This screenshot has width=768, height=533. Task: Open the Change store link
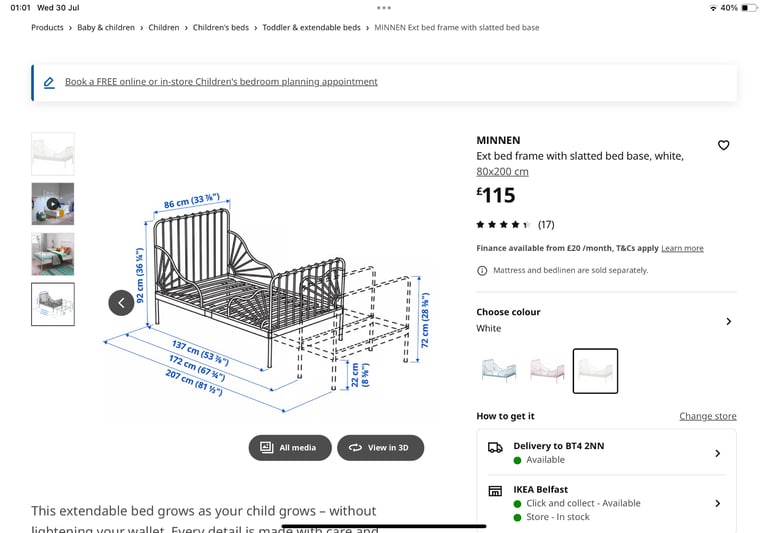[x=708, y=416]
